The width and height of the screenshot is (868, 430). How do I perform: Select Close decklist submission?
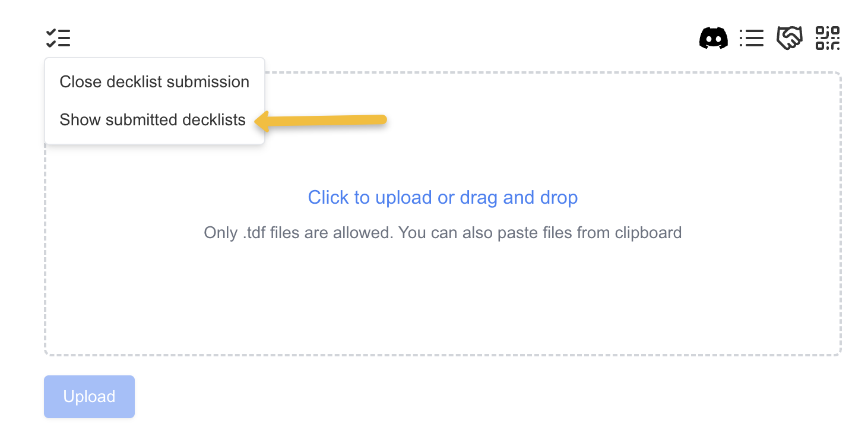point(154,82)
